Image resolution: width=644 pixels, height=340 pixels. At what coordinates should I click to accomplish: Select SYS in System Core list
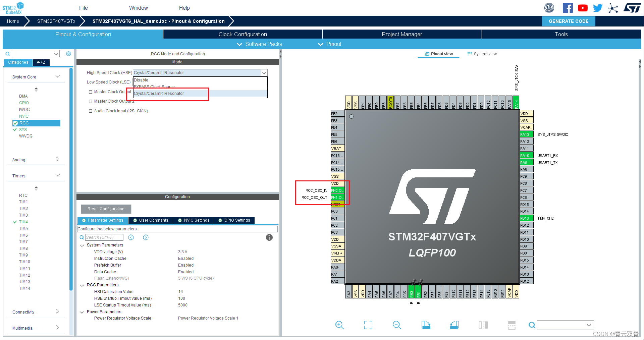(23, 130)
